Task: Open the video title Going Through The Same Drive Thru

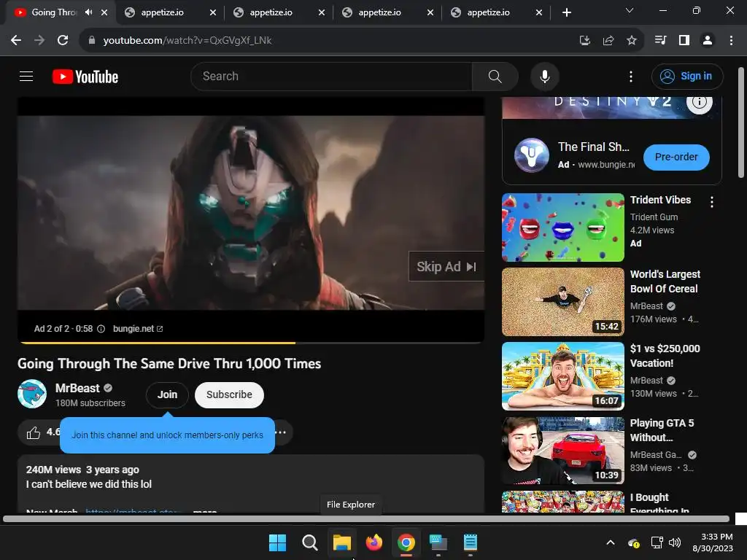Action: [169, 364]
